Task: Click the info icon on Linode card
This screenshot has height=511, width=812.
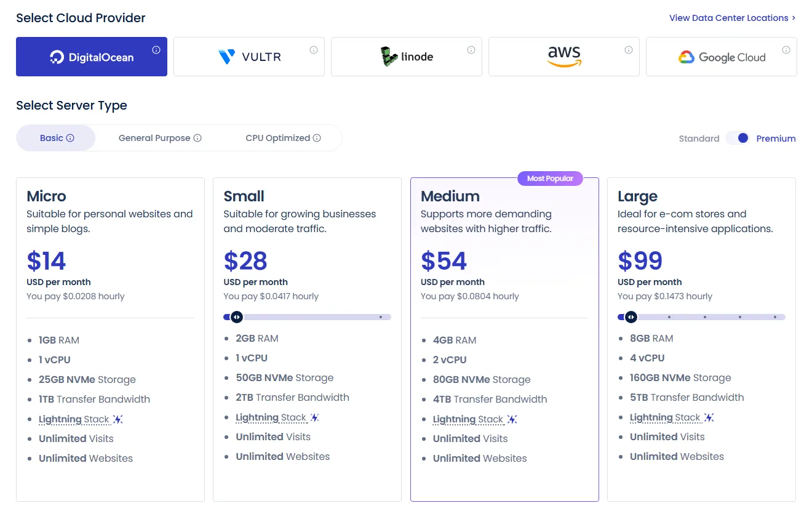Action: pyautogui.click(x=471, y=50)
